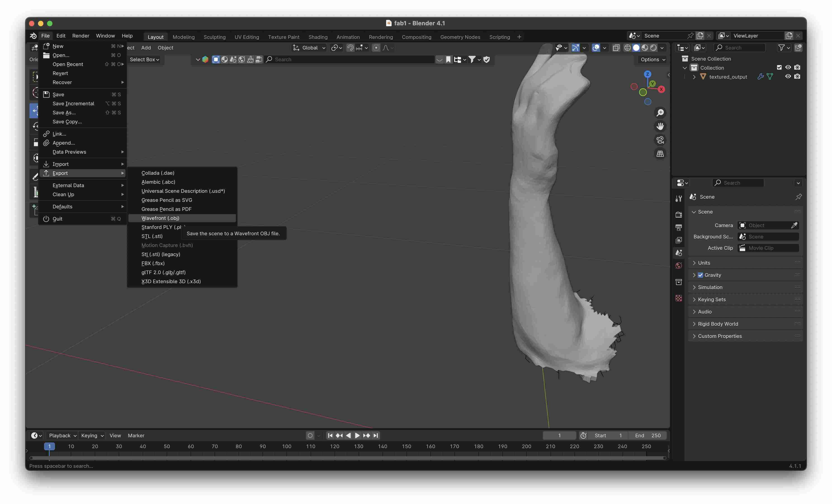Open the Keying dropdown in timeline
This screenshot has height=504, width=832.
(92, 436)
